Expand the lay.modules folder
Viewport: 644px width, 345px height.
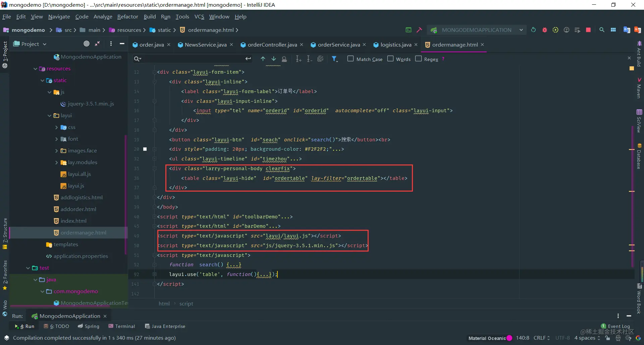coord(56,162)
